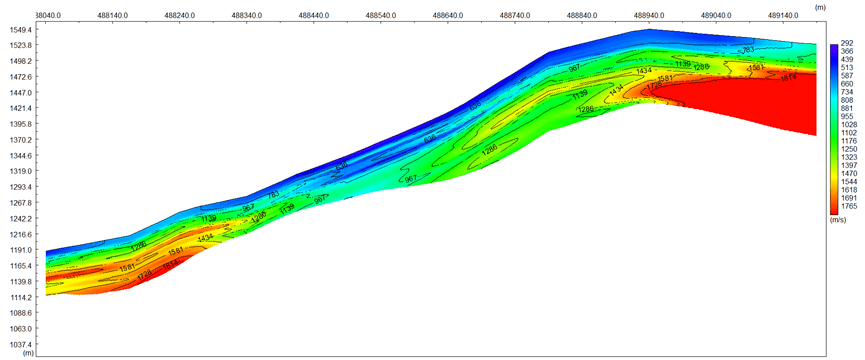The height and width of the screenshot is (360, 865).
Task: Pick the 1618 legend value
Action: point(849,190)
